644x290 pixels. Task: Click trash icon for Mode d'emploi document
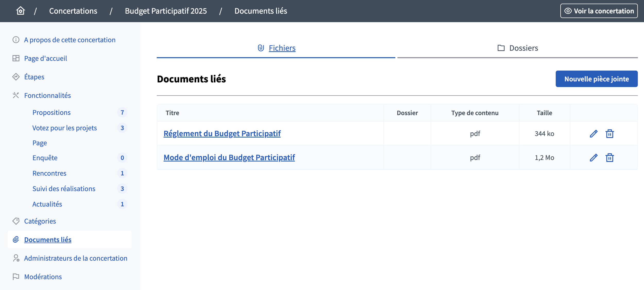click(x=610, y=158)
